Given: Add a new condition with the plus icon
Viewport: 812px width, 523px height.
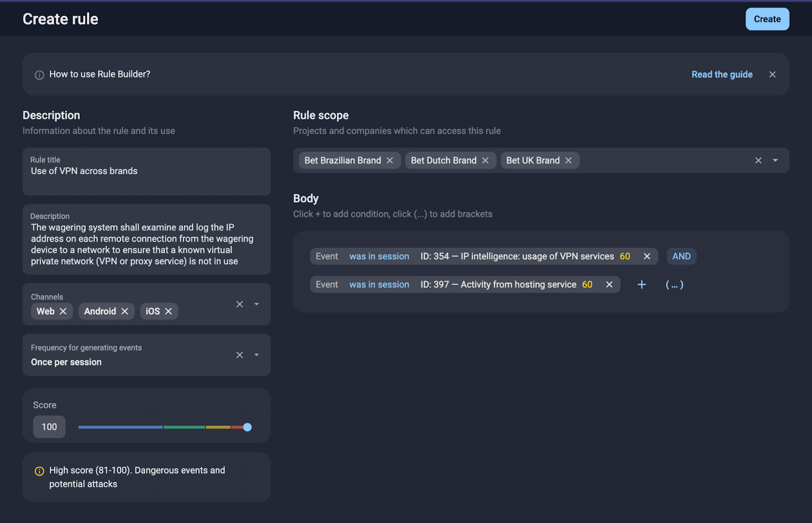Looking at the screenshot, I should (641, 284).
